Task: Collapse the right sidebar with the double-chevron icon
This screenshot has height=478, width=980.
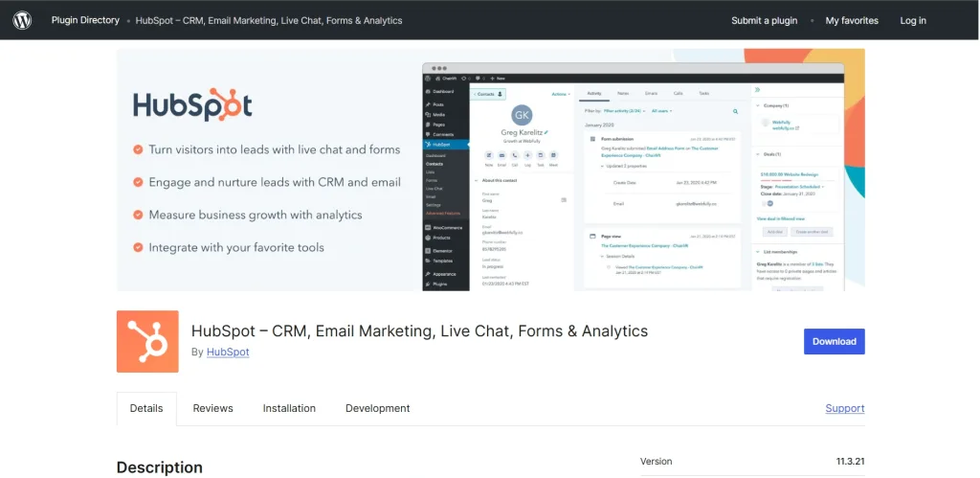Action: (x=758, y=88)
